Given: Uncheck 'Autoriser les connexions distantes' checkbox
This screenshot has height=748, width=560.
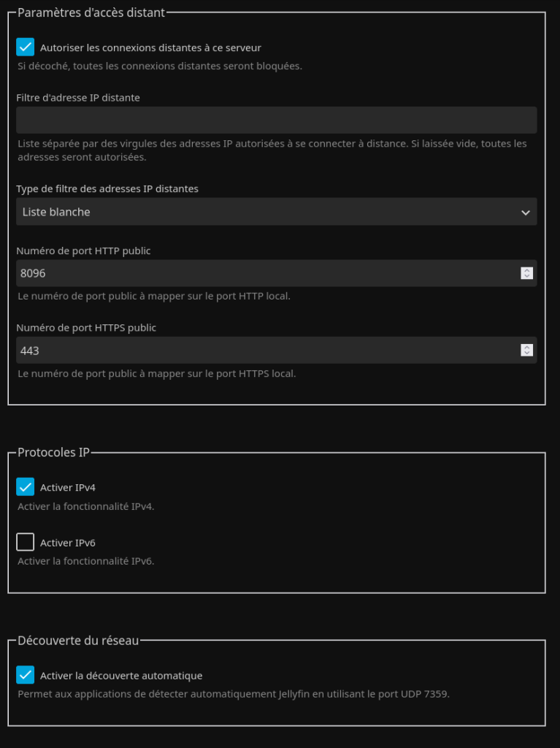Looking at the screenshot, I should 26,47.
